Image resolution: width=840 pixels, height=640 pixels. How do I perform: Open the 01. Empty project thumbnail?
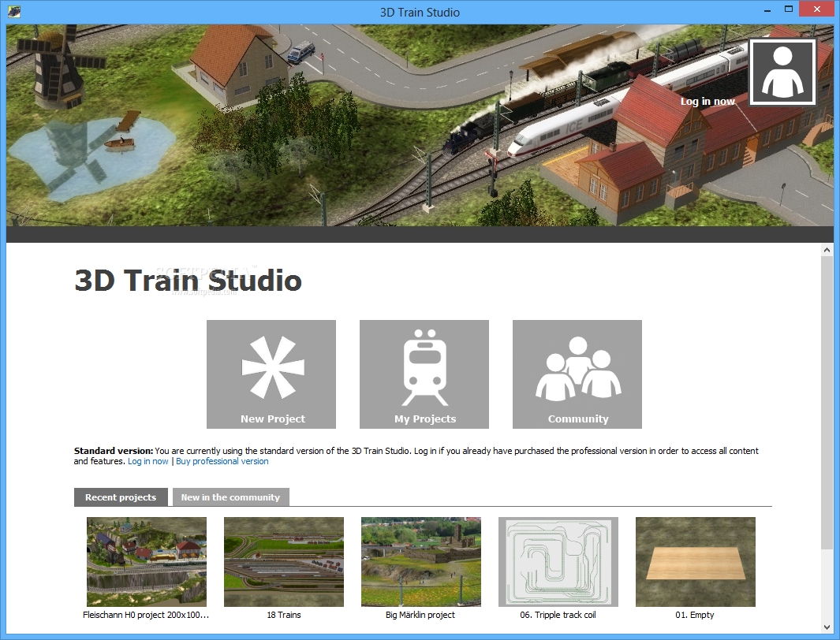[696, 562]
